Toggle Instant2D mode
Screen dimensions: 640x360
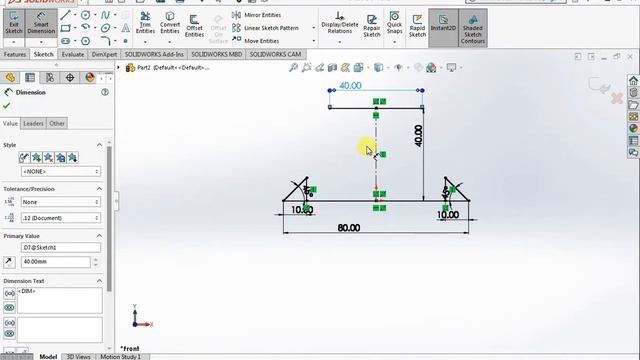[x=443, y=28]
